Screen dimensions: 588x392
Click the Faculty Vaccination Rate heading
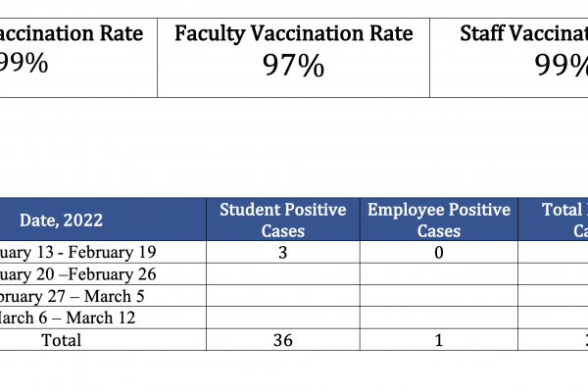click(293, 33)
